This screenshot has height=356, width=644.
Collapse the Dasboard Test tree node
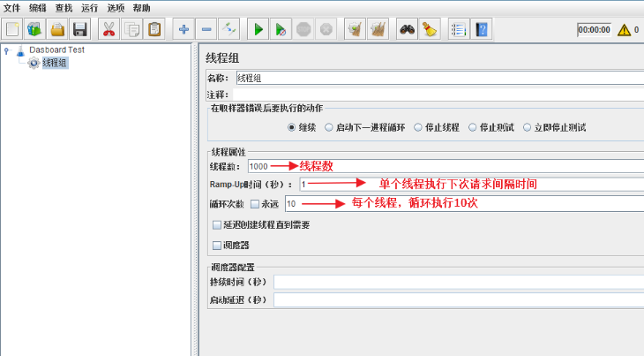6,50
